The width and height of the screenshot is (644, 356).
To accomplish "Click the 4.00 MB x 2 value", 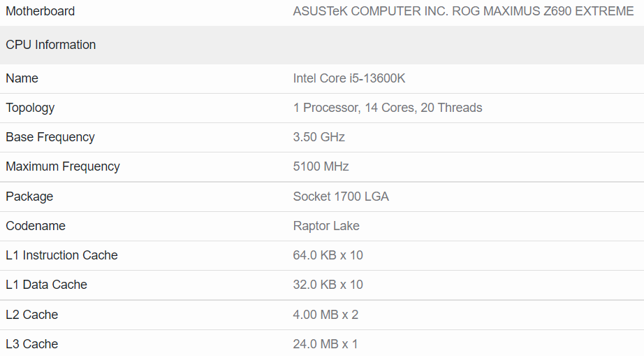I will [325, 315].
